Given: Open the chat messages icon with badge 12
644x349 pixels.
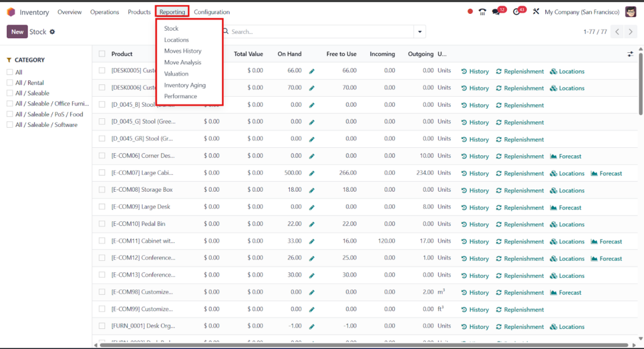Looking at the screenshot, I should pyautogui.click(x=496, y=12).
